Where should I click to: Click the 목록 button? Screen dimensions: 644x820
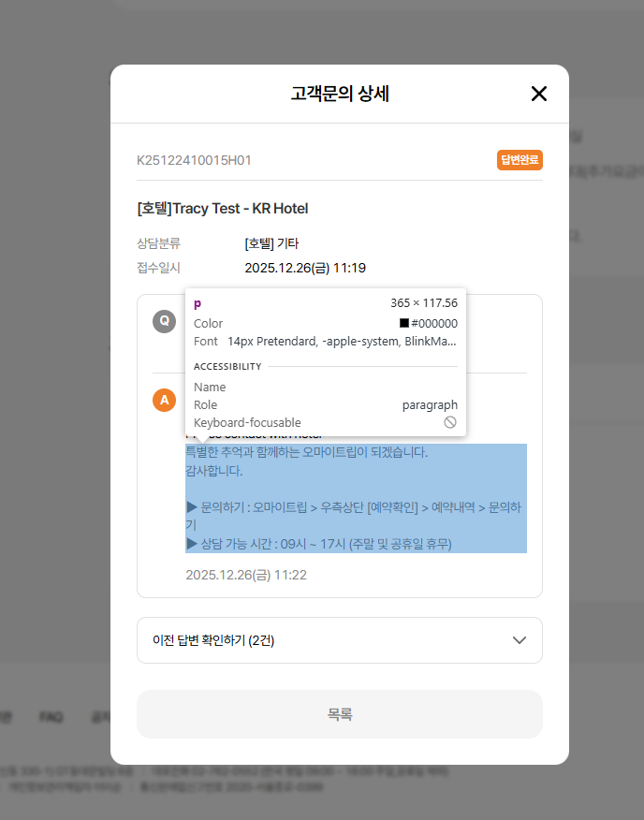[x=340, y=714]
